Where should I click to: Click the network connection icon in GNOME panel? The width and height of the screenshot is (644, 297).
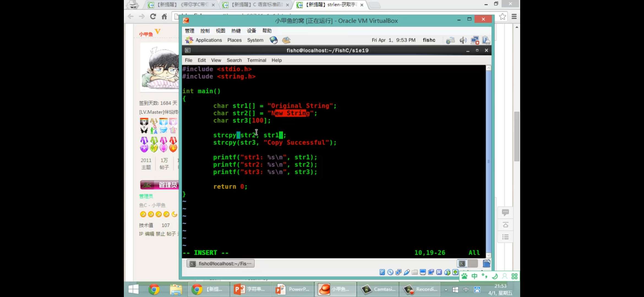[475, 40]
